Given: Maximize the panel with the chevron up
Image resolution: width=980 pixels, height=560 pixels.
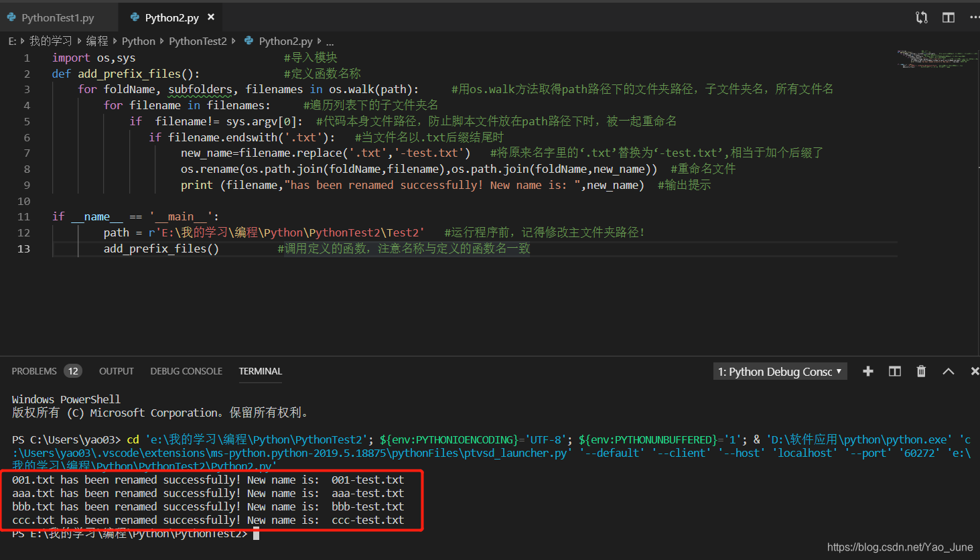Looking at the screenshot, I should [x=949, y=371].
